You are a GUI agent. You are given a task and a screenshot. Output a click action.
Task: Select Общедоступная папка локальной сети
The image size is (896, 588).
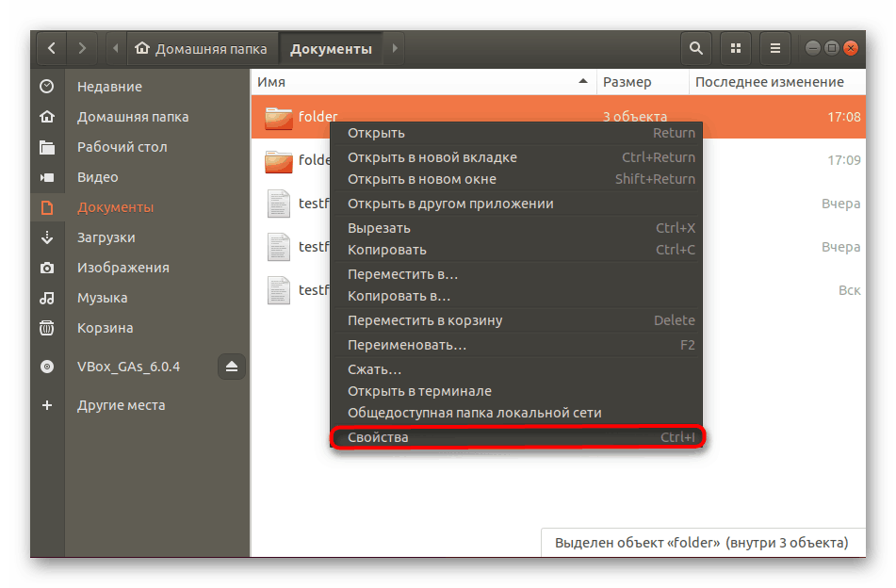pos(516,413)
